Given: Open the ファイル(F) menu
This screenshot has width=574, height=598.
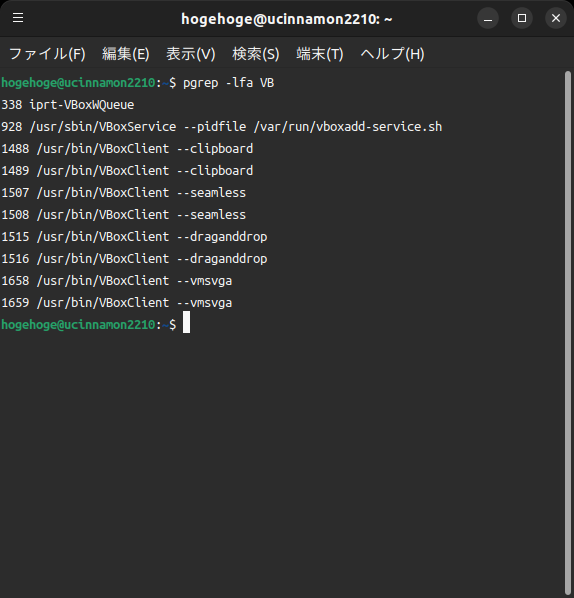Looking at the screenshot, I should [x=47, y=54].
